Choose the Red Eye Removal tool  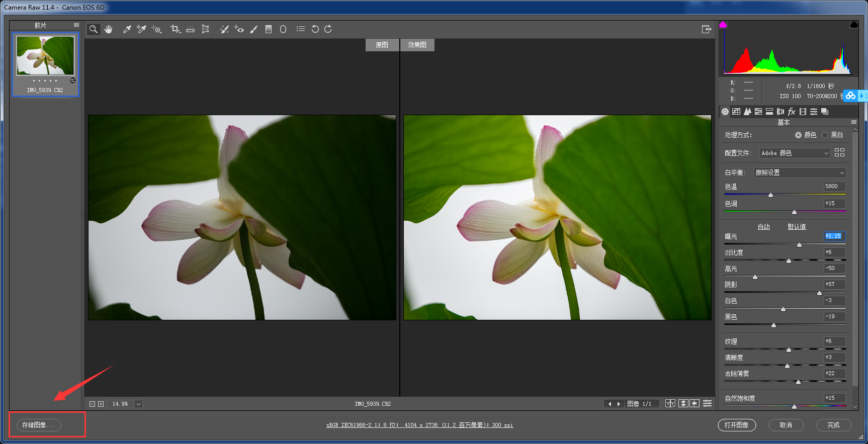tap(239, 29)
